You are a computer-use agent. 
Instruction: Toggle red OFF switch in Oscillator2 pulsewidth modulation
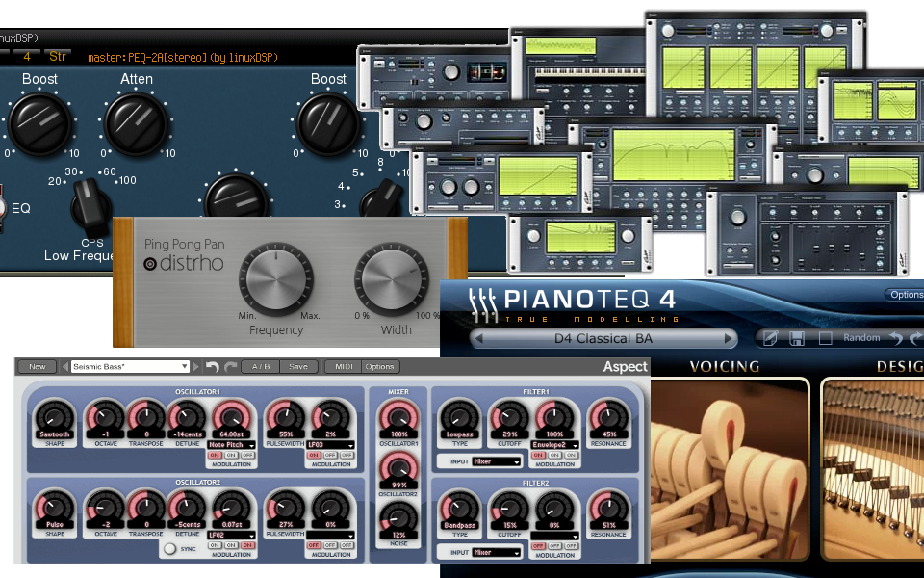point(314,545)
